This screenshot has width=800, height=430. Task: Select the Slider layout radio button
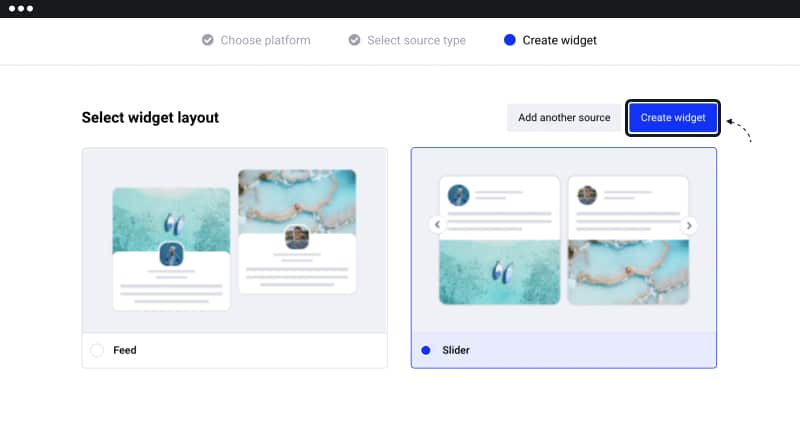[426, 350]
